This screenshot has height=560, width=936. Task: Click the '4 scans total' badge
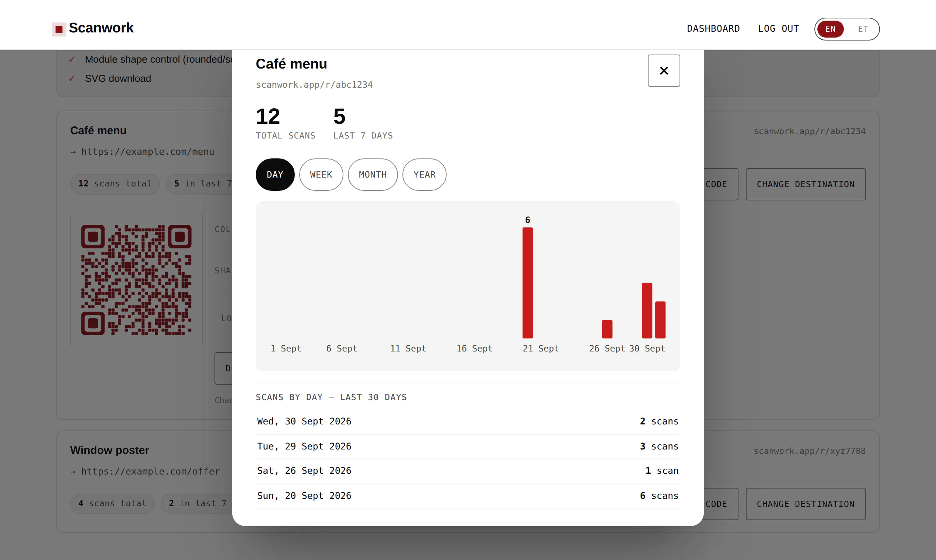click(112, 504)
